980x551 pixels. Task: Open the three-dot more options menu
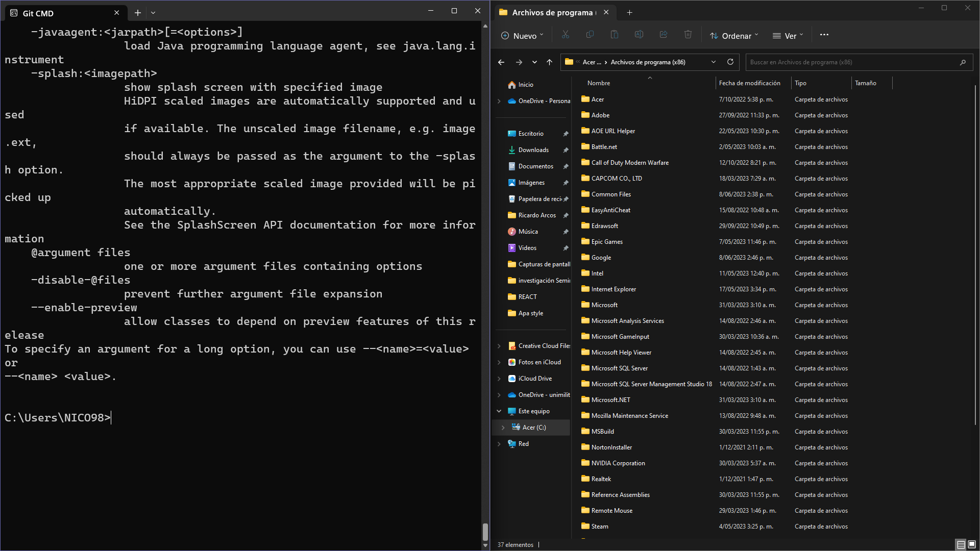[824, 35]
